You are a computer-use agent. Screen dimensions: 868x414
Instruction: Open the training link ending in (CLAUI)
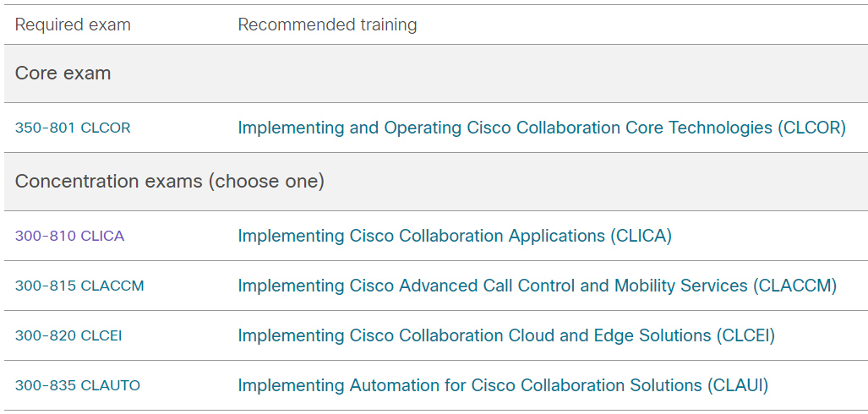(502, 386)
